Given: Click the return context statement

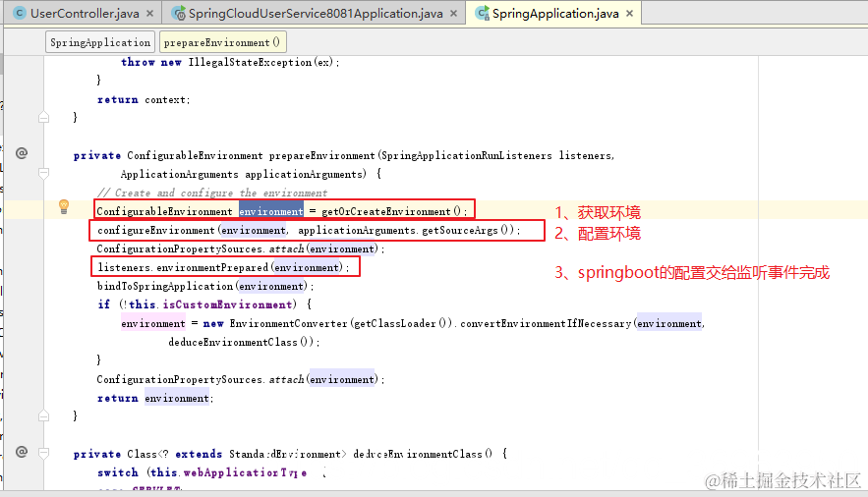Looking at the screenshot, I should pyautogui.click(x=143, y=99).
